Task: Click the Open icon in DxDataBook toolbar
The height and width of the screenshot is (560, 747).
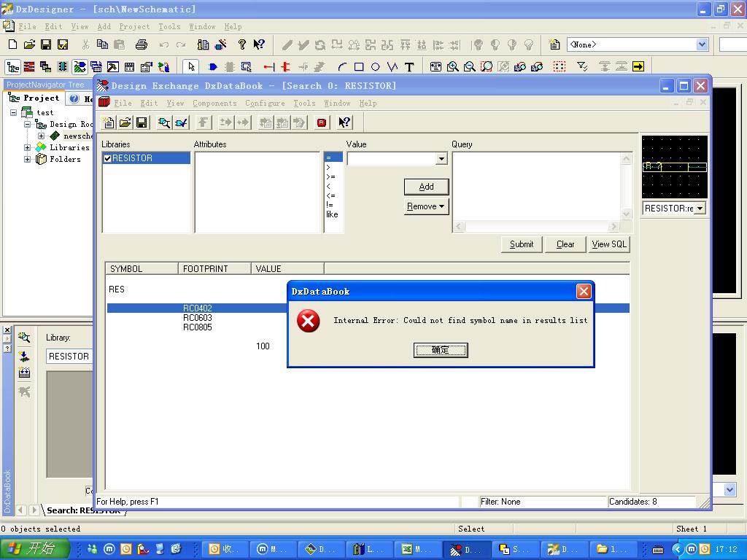Action: 125,122
